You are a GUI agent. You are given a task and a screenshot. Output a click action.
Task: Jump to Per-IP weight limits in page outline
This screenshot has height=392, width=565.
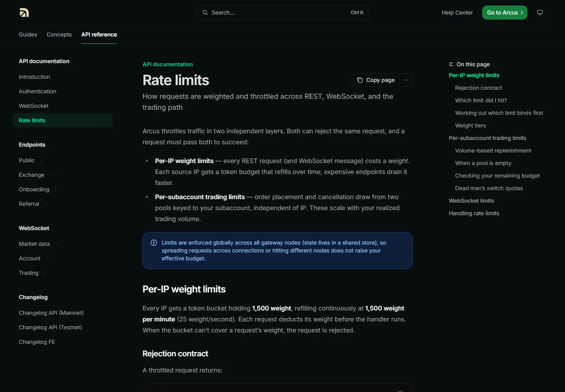pyautogui.click(x=474, y=75)
